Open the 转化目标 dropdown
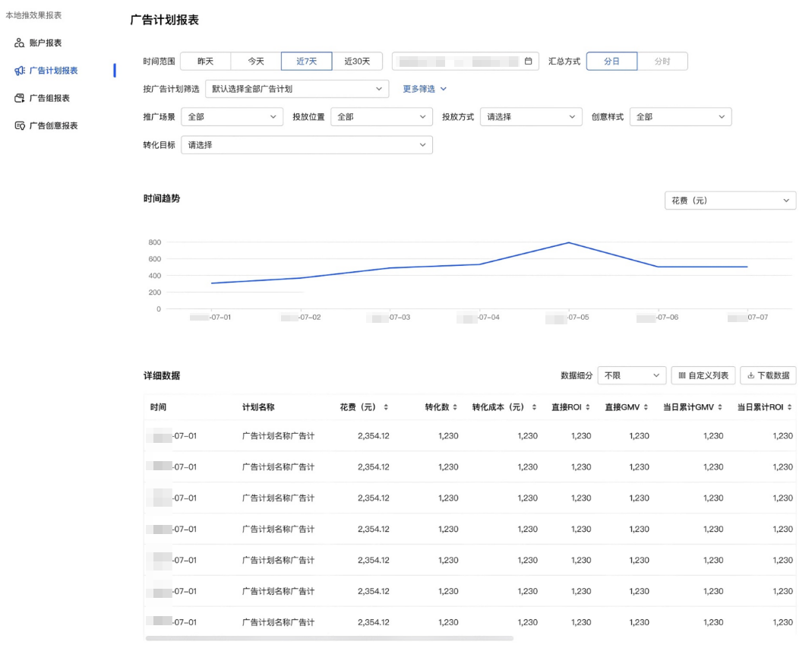 click(306, 145)
